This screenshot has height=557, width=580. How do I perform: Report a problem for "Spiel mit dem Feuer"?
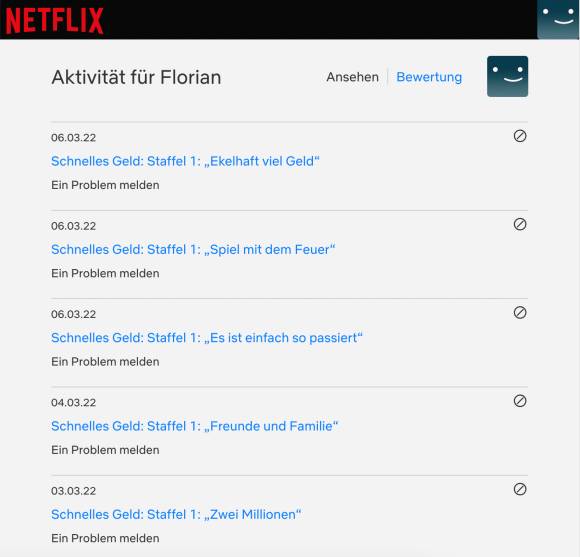pos(105,273)
